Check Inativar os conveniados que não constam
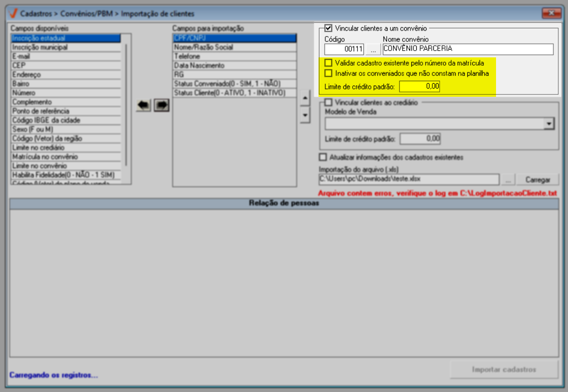Viewport: 568px width, 392px height. coord(328,73)
